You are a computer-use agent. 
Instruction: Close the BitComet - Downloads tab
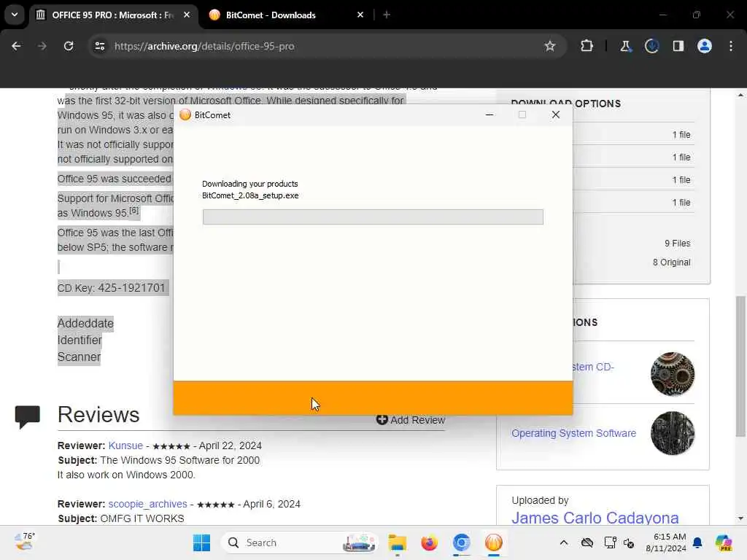point(360,15)
